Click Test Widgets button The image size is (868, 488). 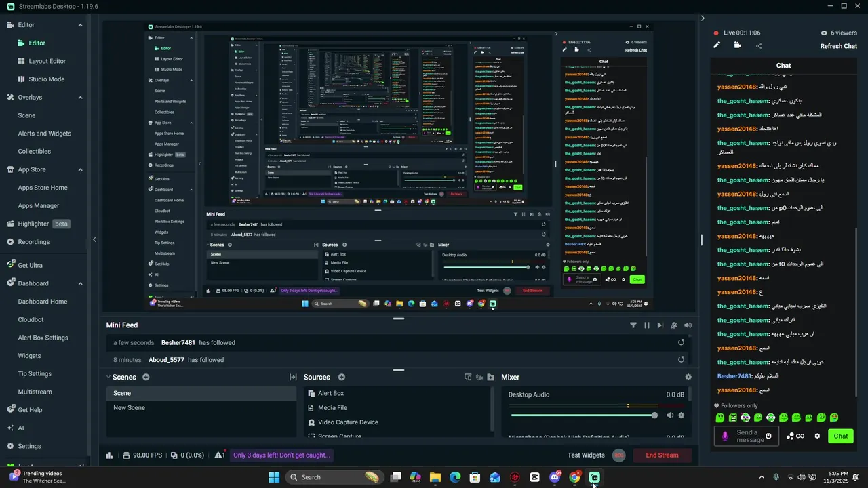pos(586,455)
